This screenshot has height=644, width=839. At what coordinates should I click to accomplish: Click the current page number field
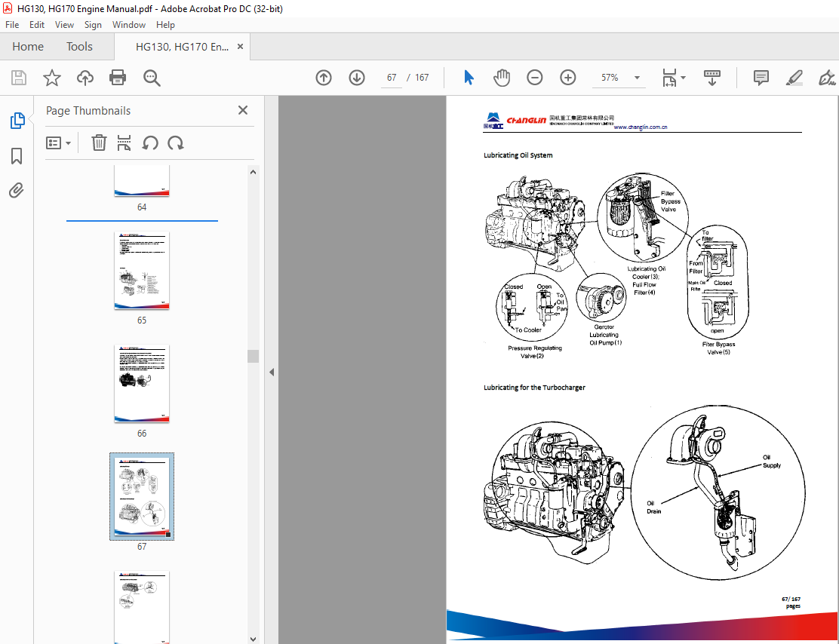[392, 78]
